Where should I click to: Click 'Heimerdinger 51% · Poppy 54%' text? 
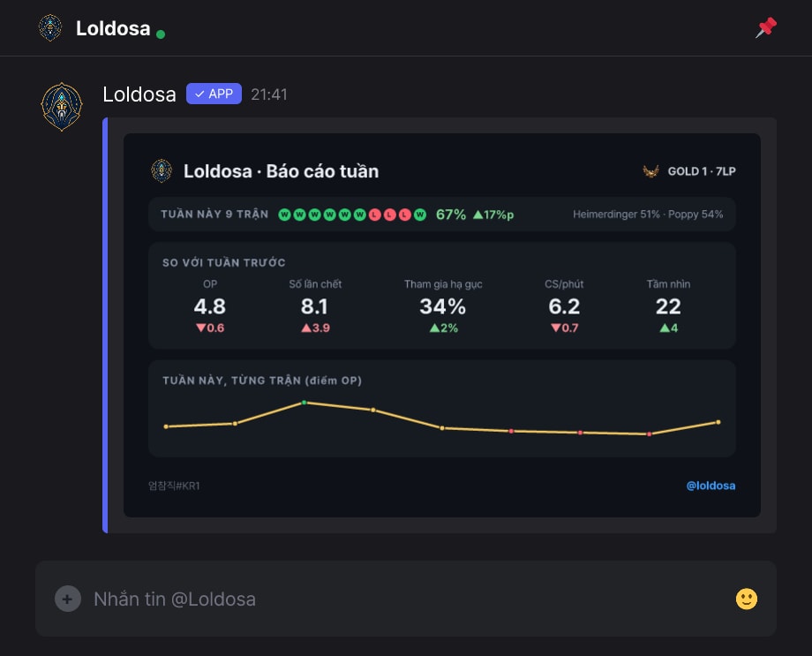[648, 215]
